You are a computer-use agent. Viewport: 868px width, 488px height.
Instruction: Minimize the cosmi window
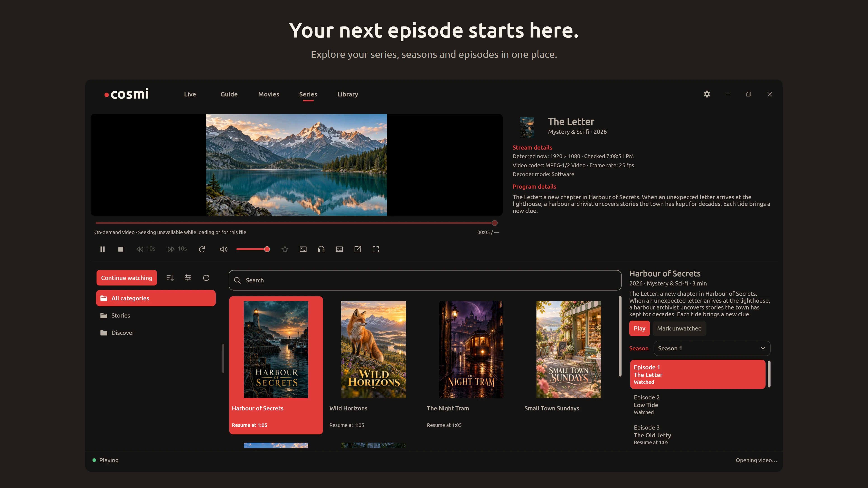(x=728, y=94)
